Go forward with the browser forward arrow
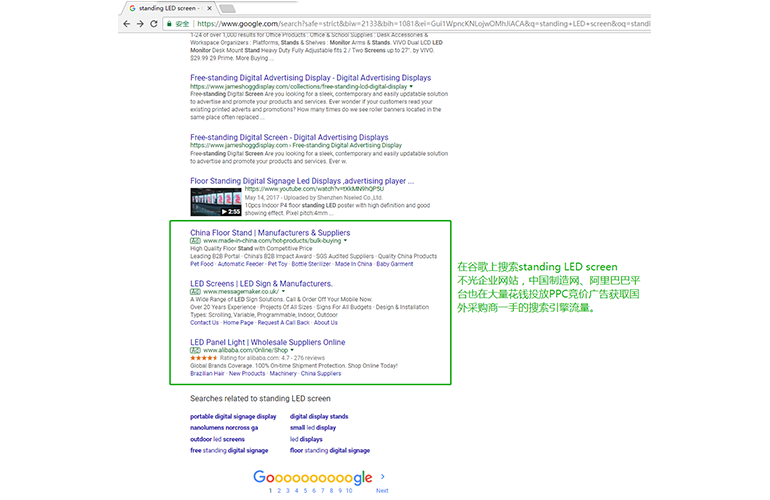 point(140,24)
